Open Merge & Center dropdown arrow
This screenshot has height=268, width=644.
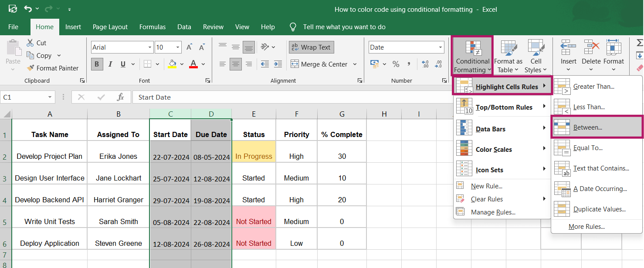pyautogui.click(x=355, y=64)
